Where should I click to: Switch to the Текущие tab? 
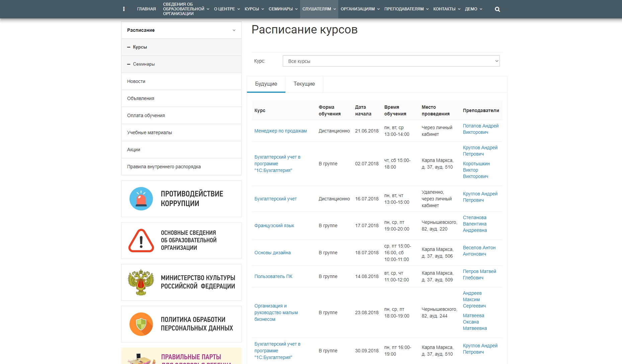click(x=304, y=84)
